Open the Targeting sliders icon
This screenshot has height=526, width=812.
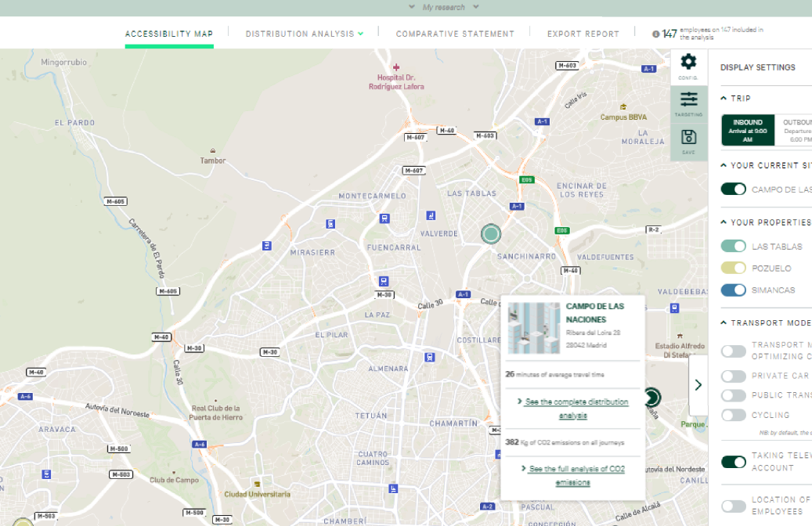(x=688, y=99)
